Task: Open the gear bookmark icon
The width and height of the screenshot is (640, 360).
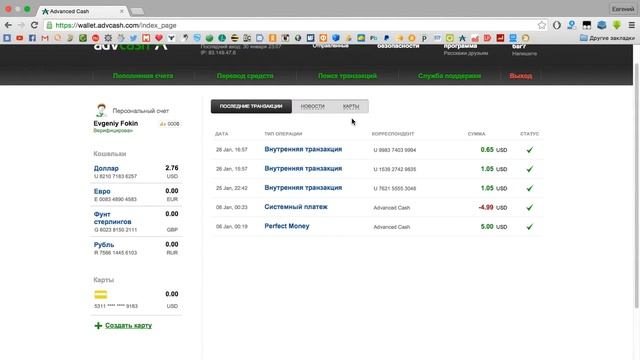Action: [108, 38]
